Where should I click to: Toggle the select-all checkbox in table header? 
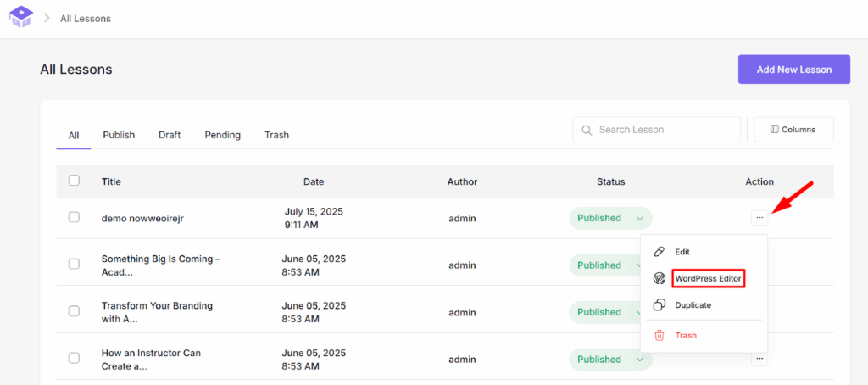(74, 181)
